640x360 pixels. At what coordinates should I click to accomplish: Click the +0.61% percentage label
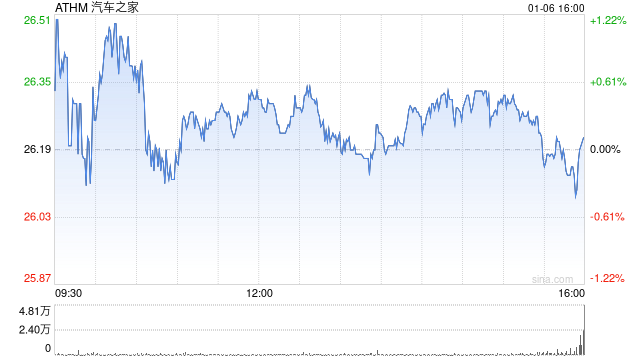pyautogui.click(x=608, y=82)
